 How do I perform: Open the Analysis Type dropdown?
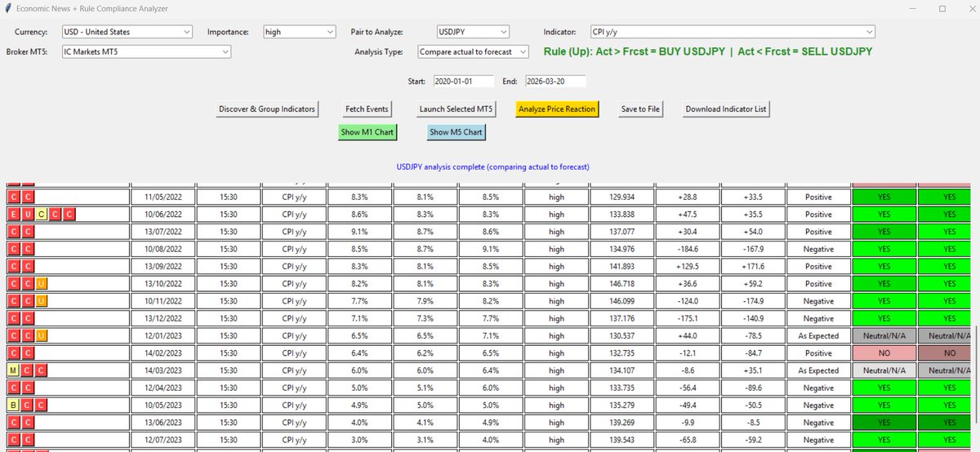click(473, 51)
